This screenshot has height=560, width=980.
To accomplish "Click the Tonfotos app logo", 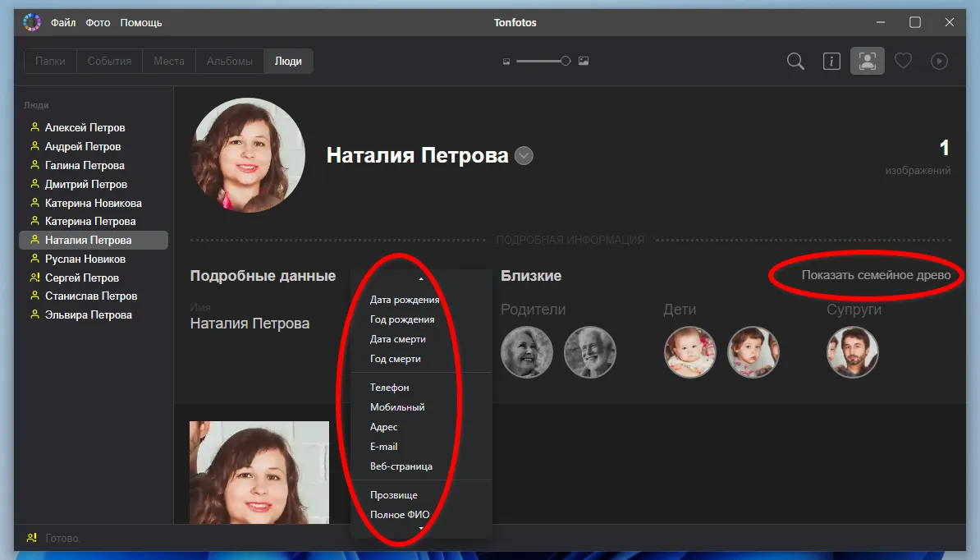I will point(31,22).
